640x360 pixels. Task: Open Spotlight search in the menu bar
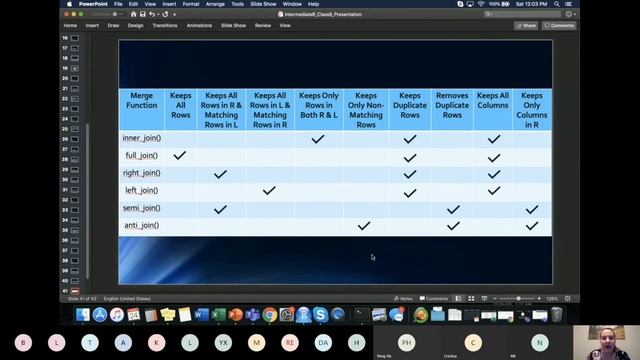pyautogui.click(x=556, y=4)
